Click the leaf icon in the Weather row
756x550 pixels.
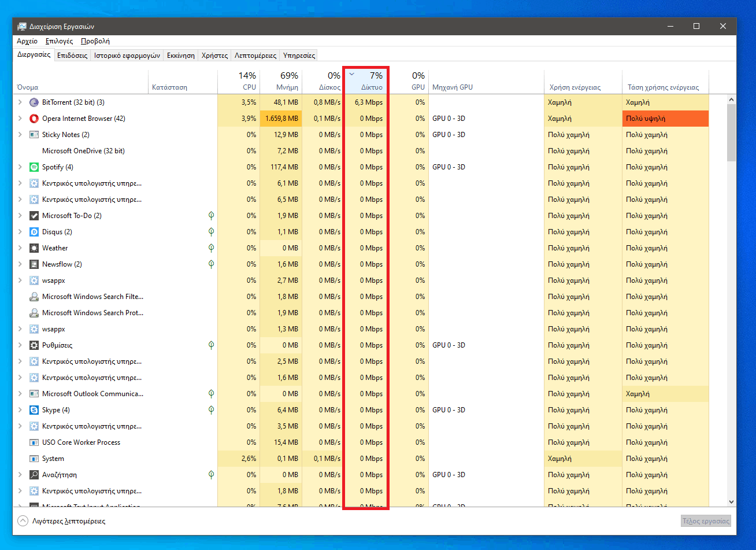click(212, 248)
